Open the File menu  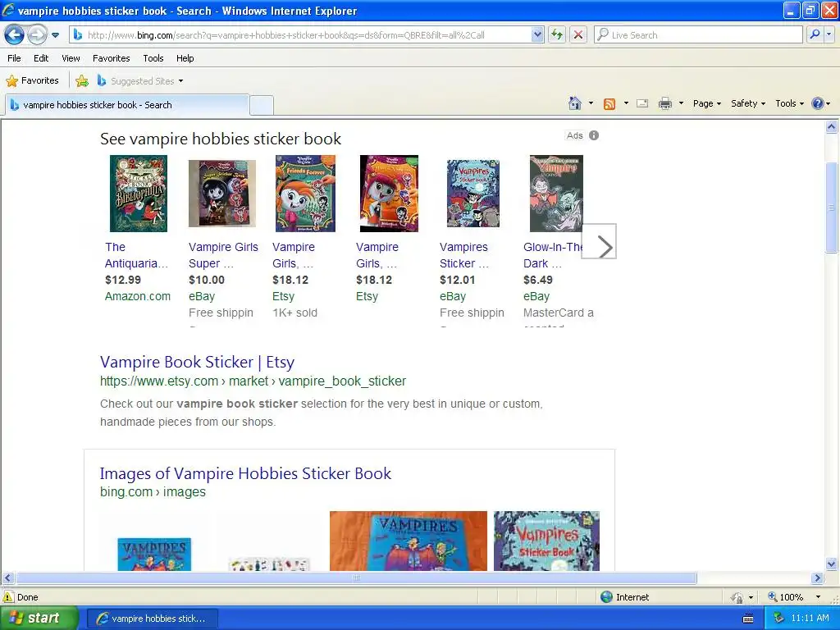point(14,58)
